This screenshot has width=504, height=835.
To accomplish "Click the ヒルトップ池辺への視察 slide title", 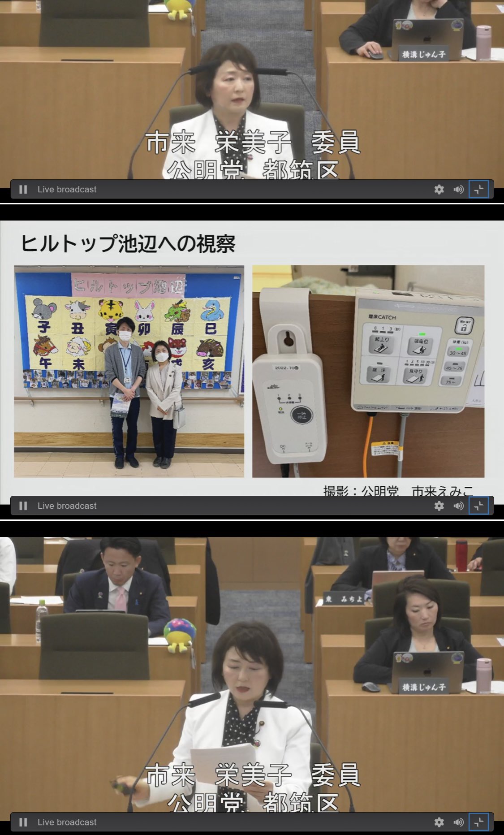I will click(128, 244).
